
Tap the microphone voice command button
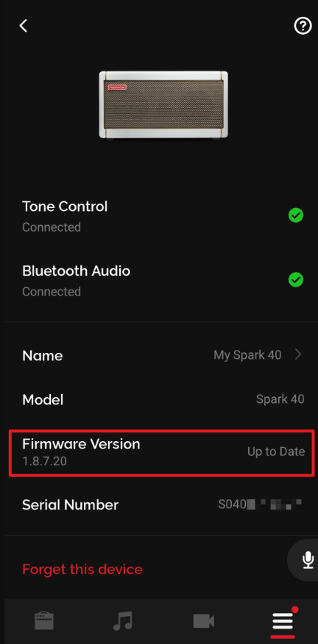(x=308, y=559)
